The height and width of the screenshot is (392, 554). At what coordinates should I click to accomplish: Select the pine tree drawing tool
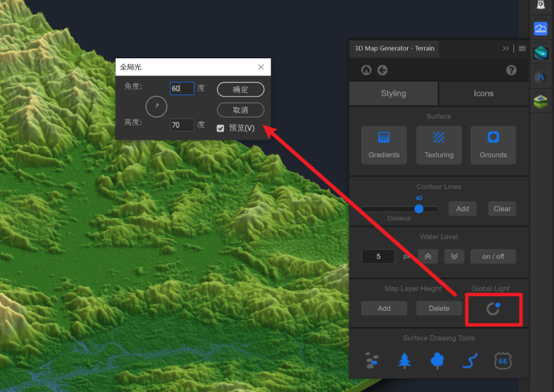(404, 360)
